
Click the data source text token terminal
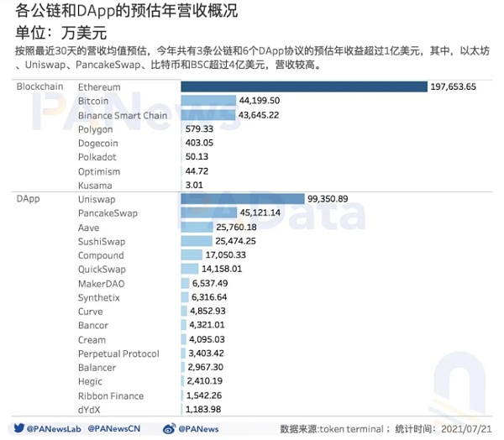pyautogui.click(x=352, y=429)
